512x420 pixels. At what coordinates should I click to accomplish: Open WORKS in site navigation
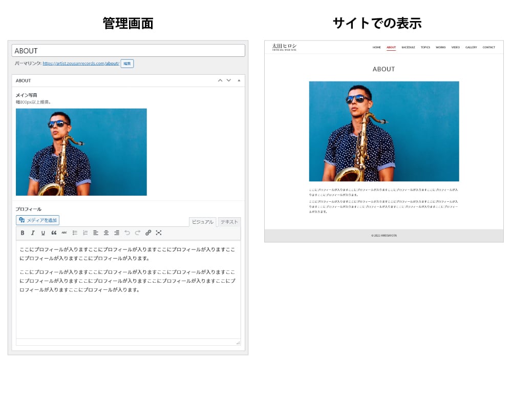440,47
